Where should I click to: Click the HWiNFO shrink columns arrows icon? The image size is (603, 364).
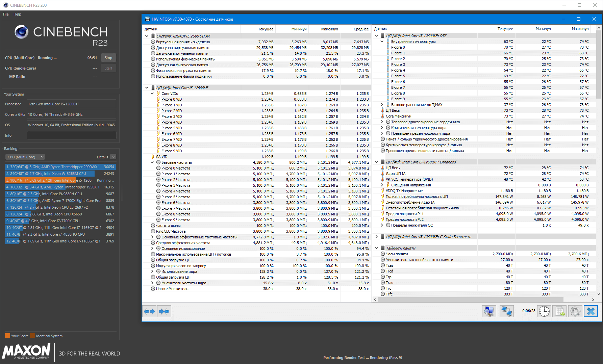point(164,311)
